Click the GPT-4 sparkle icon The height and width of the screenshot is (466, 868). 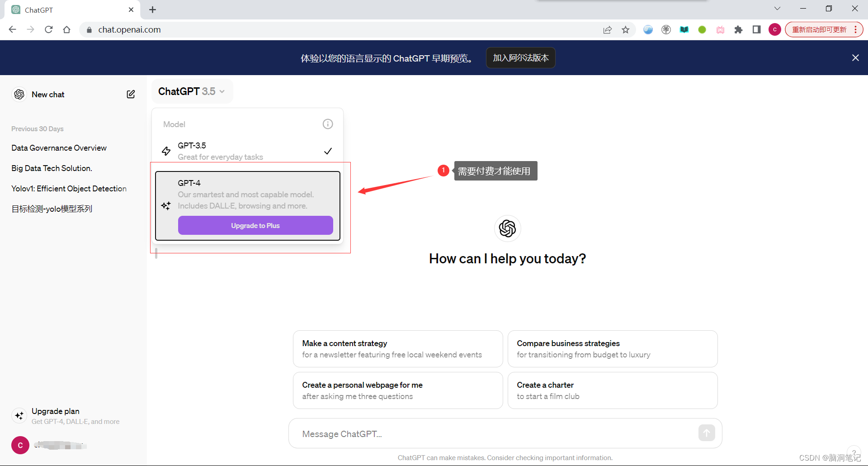(x=166, y=205)
